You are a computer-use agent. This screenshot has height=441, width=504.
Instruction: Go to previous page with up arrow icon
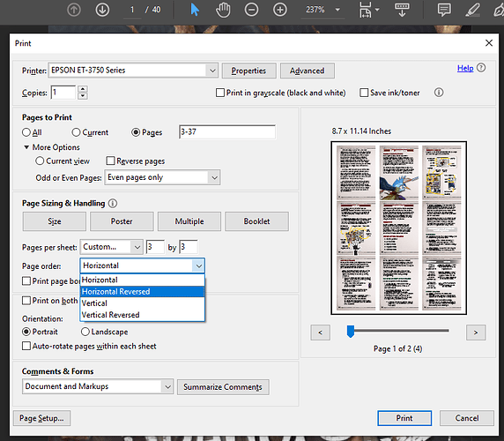74,10
